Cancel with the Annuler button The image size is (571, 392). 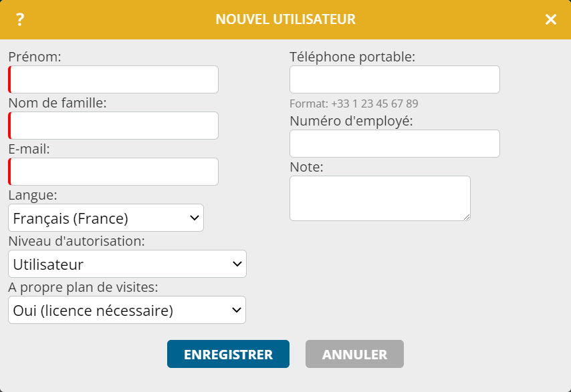point(354,354)
